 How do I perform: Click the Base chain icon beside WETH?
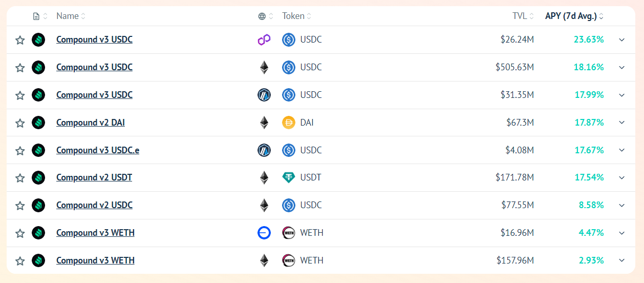pyautogui.click(x=264, y=233)
